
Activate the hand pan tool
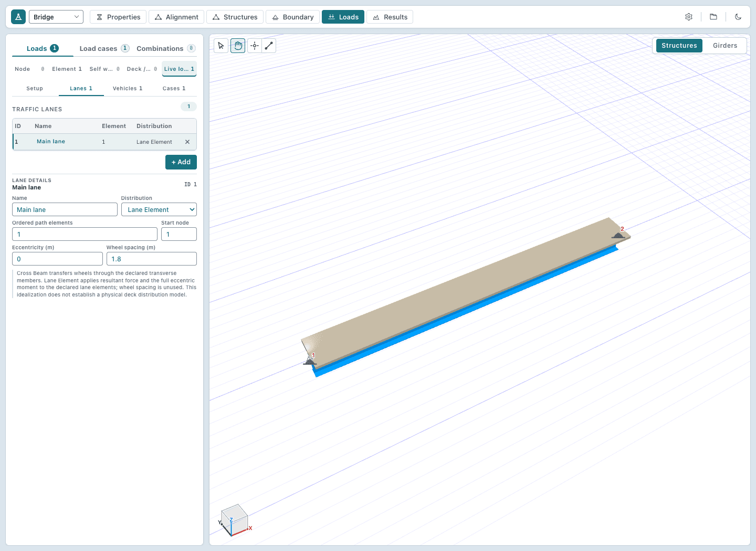pyautogui.click(x=238, y=46)
